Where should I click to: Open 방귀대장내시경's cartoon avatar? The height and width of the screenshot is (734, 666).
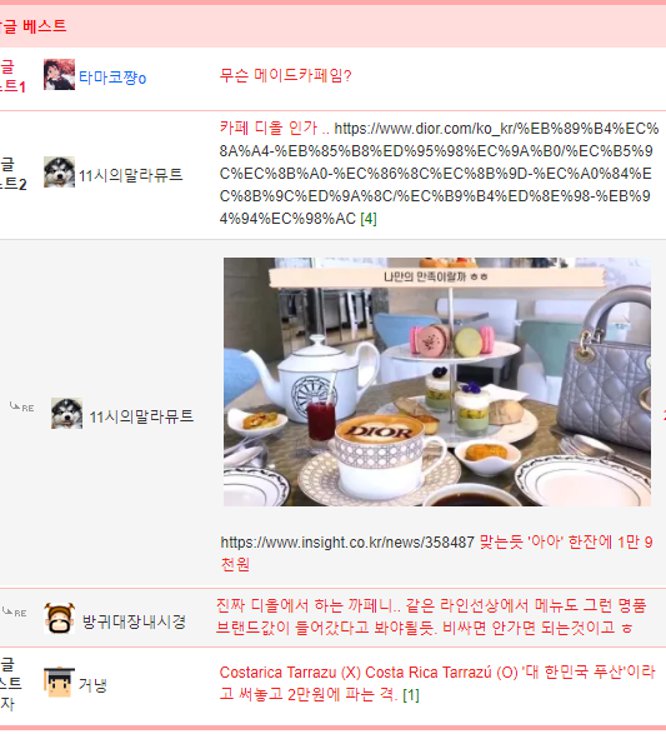tap(59, 618)
